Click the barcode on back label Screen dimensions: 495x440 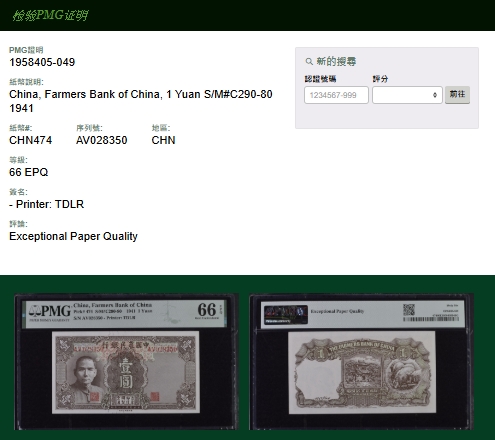pos(431,319)
